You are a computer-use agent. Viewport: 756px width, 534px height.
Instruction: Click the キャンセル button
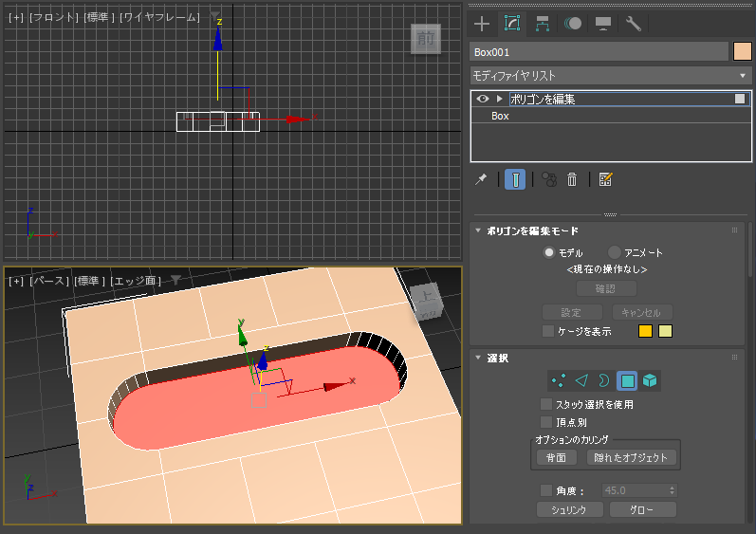pyautogui.click(x=642, y=312)
